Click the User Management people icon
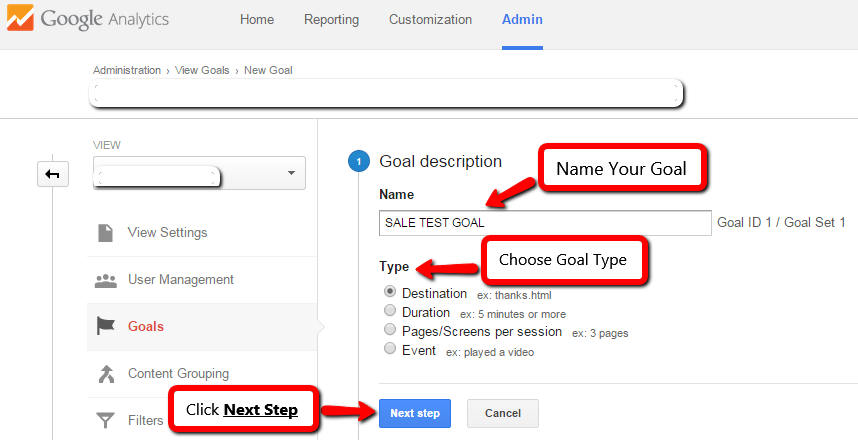 coord(106,280)
